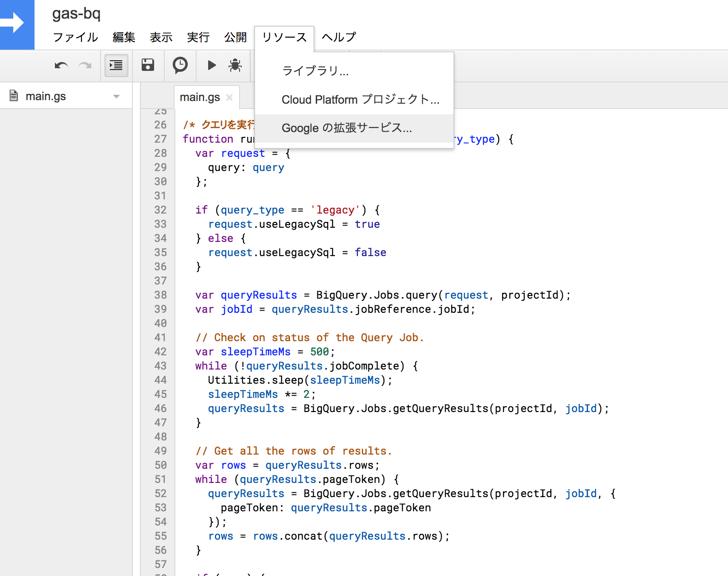Open the main.gs file dropdown arrow
This screenshot has width=728, height=576.
[x=116, y=97]
